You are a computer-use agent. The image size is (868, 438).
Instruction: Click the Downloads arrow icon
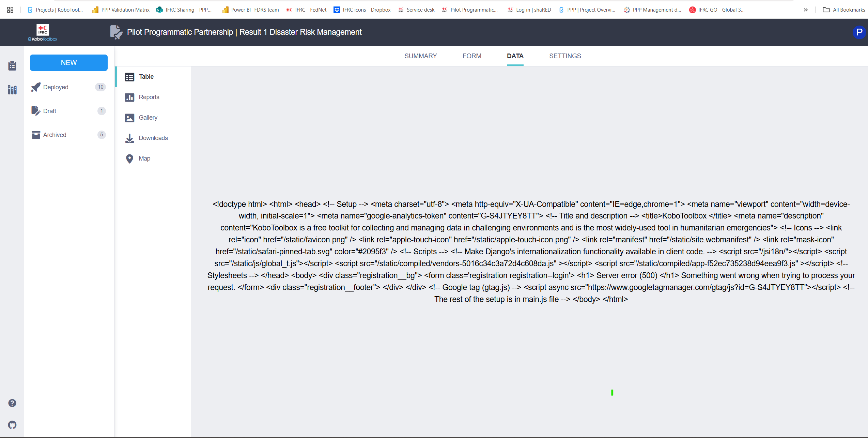coord(129,138)
